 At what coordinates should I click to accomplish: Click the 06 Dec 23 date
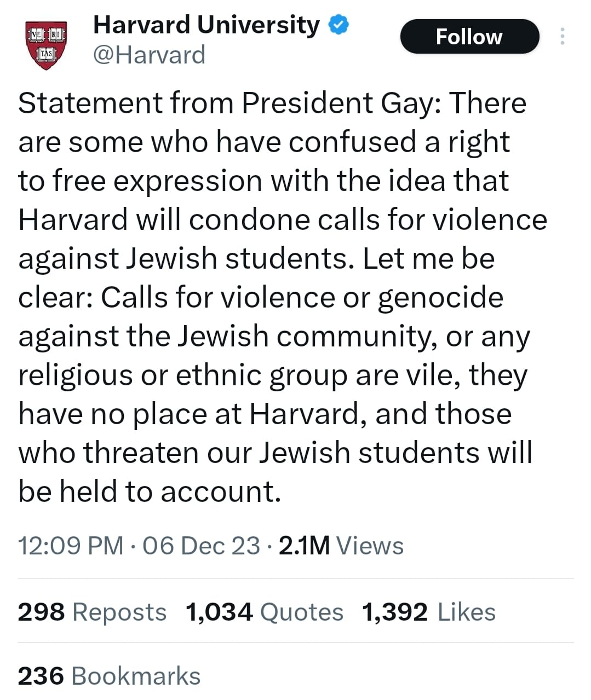(x=201, y=546)
